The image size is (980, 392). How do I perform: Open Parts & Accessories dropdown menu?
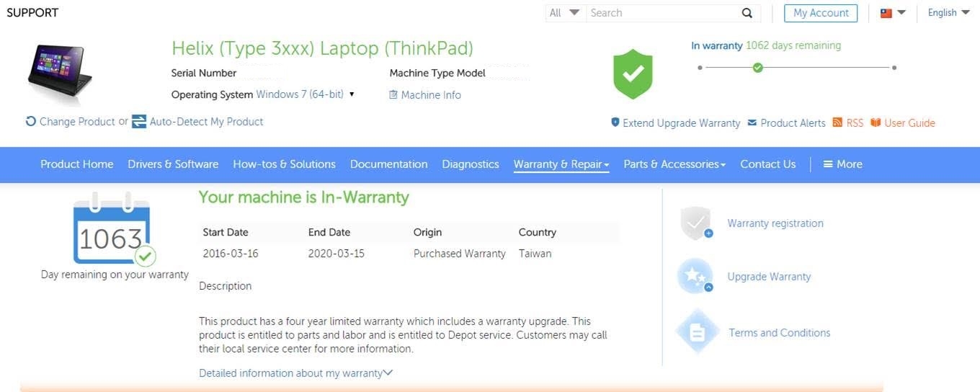pyautogui.click(x=674, y=164)
